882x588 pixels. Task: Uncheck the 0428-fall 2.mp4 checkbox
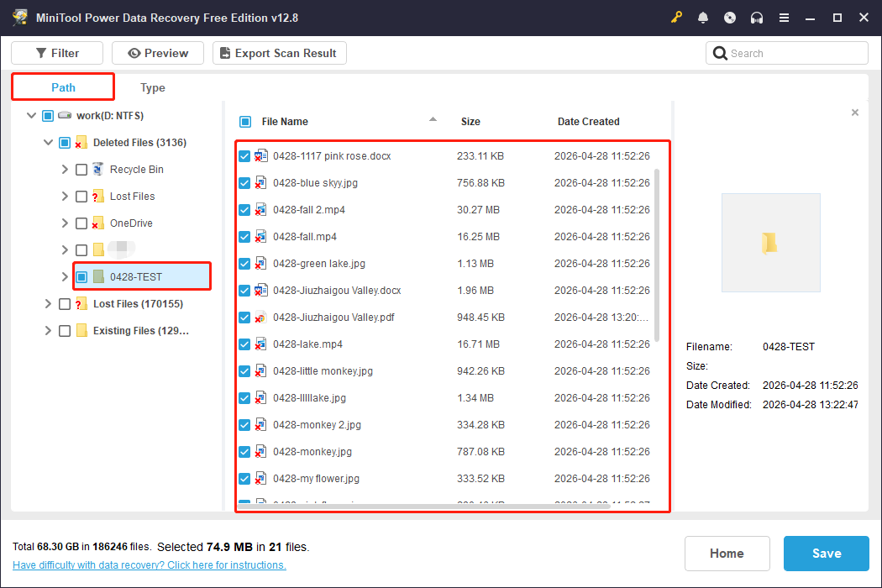click(244, 210)
